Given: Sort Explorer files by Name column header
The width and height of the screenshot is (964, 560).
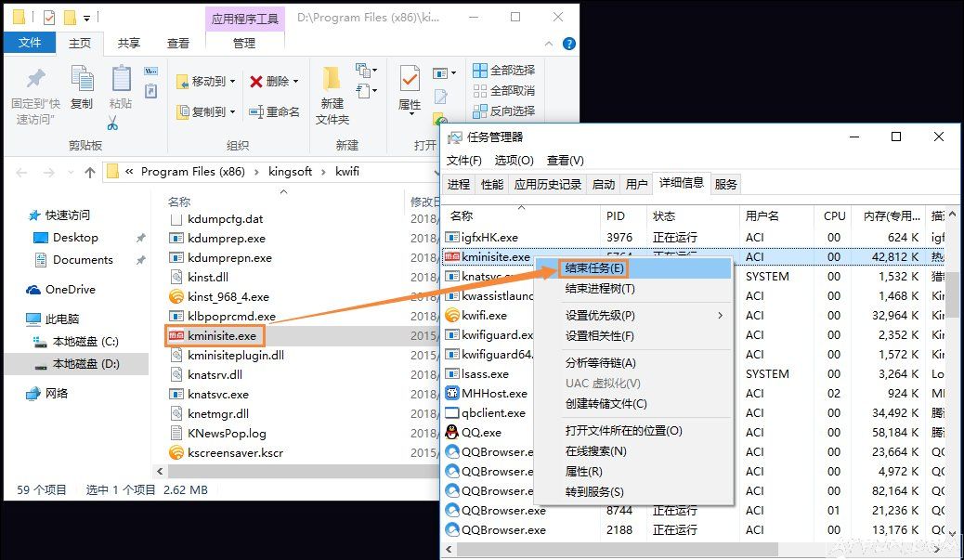Looking at the screenshot, I should pyautogui.click(x=179, y=202).
